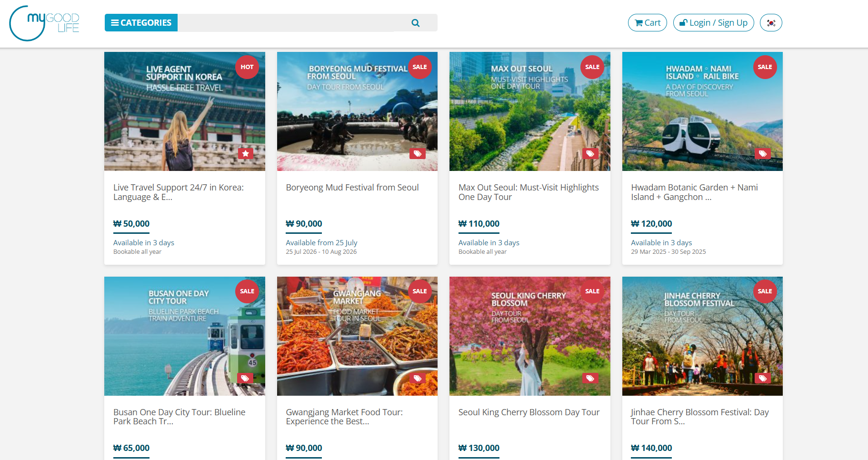Click Login / Sign Up button
868x460 pixels.
(713, 23)
